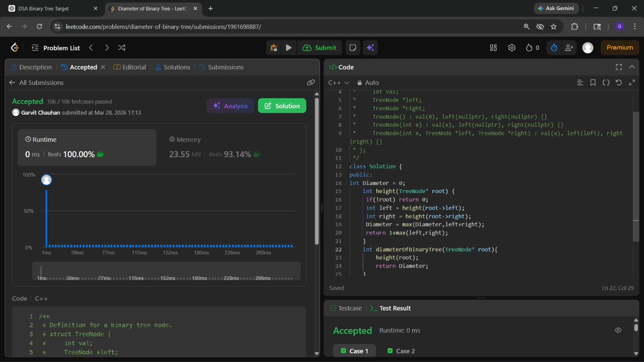Go to next problem chevron
This screenshot has height=362, width=644.
(x=107, y=48)
